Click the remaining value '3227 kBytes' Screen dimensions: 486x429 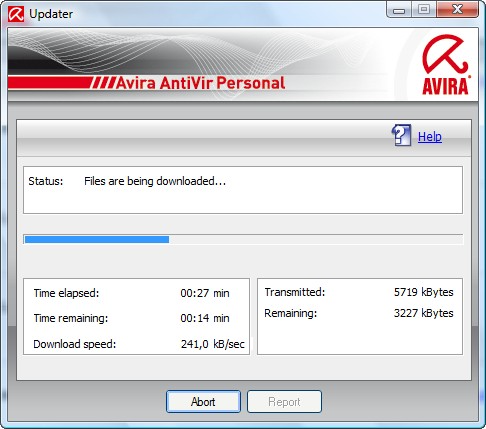point(424,313)
